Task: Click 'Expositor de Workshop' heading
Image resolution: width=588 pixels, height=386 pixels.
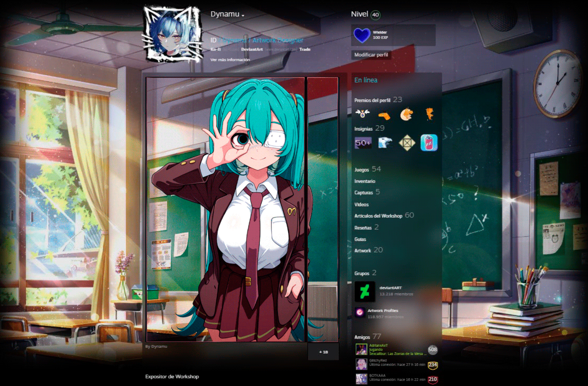Action: [x=172, y=377]
